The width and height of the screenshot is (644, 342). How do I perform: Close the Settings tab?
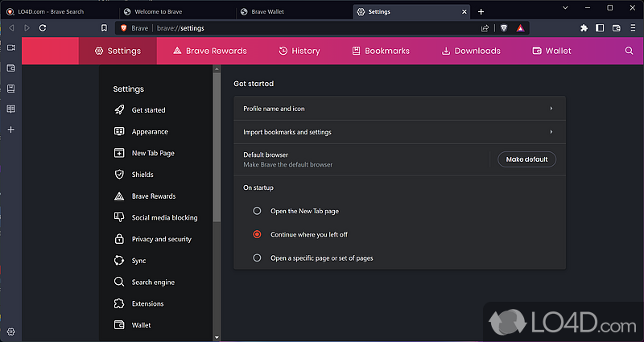click(x=464, y=12)
